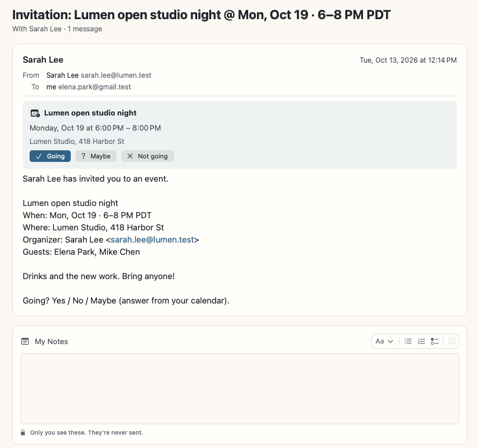Screen dimensions: 479x448
Task: Respond Maybe to the invitation
Action: [96, 156]
